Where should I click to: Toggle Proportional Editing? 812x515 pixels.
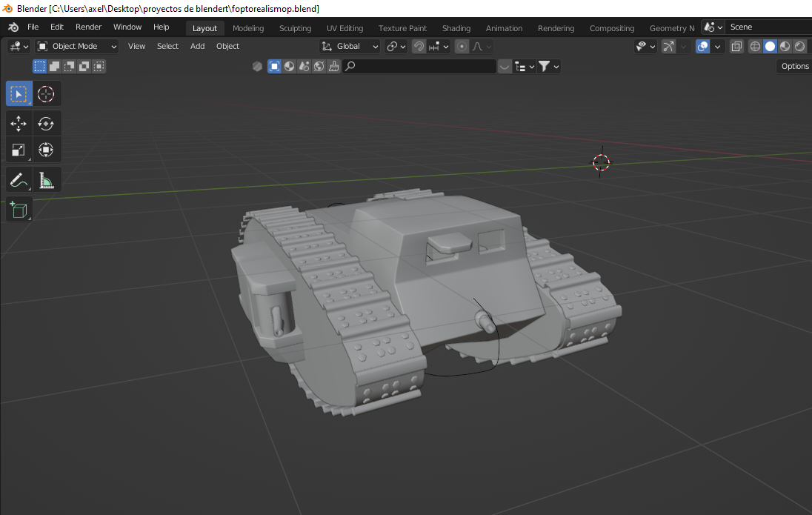tap(462, 47)
